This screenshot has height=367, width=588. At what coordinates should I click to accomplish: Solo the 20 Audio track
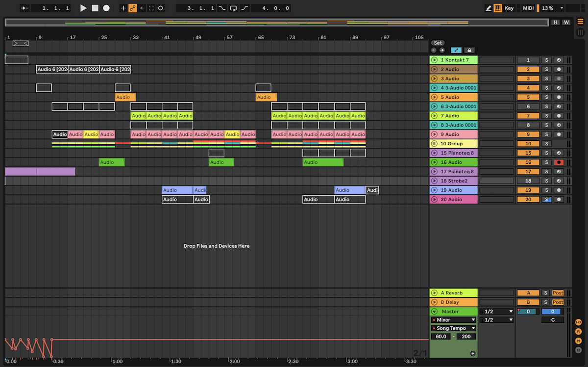(546, 200)
